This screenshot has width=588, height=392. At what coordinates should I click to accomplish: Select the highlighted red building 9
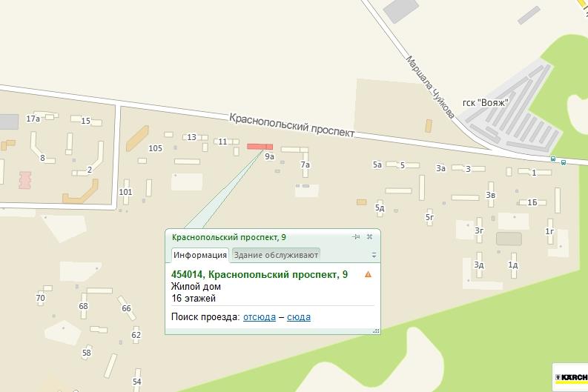tap(260, 147)
